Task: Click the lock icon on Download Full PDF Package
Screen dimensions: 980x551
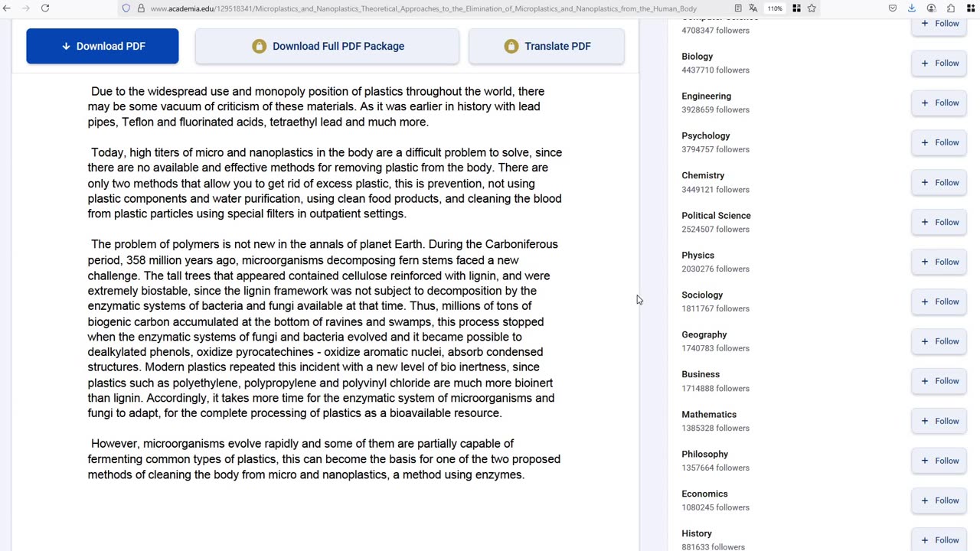Action: coord(260,46)
